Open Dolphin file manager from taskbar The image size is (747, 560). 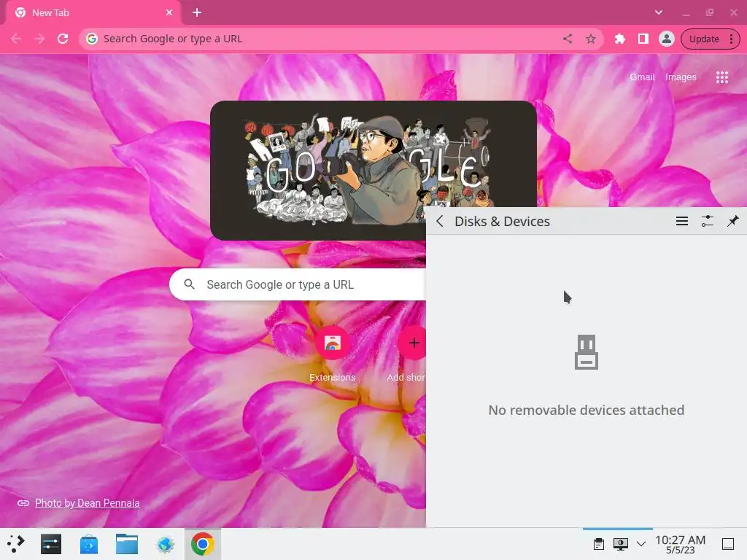click(127, 544)
